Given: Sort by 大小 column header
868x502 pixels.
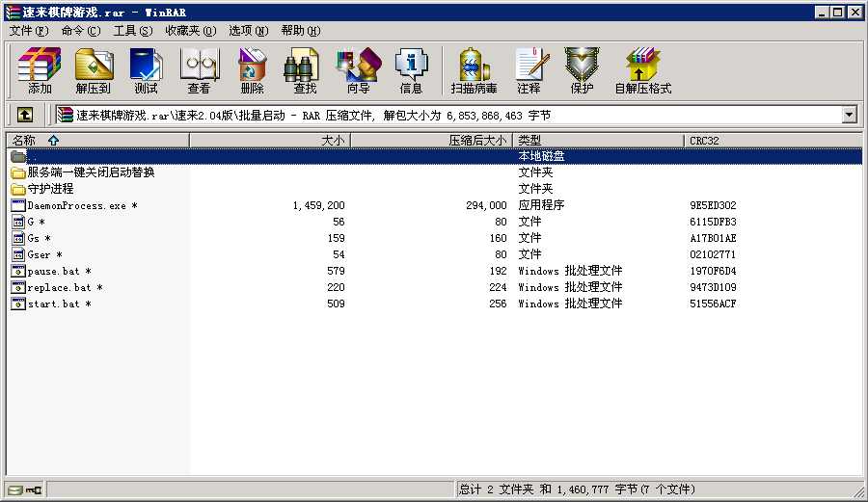Looking at the screenshot, I should click(270, 141).
